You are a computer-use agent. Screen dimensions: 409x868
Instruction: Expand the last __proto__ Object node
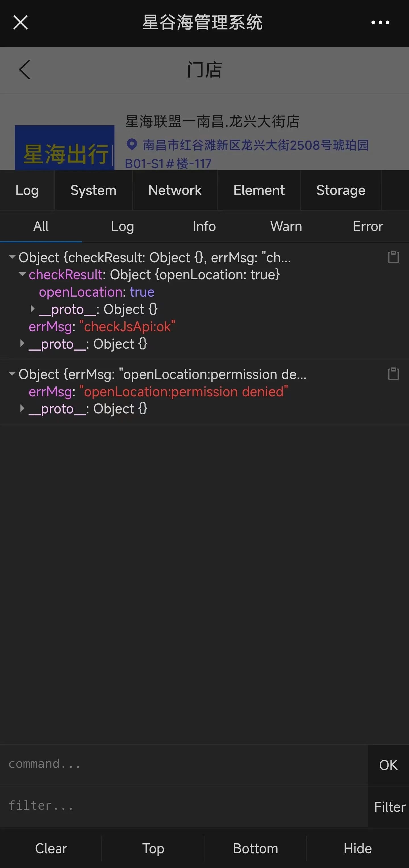pyautogui.click(x=22, y=408)
